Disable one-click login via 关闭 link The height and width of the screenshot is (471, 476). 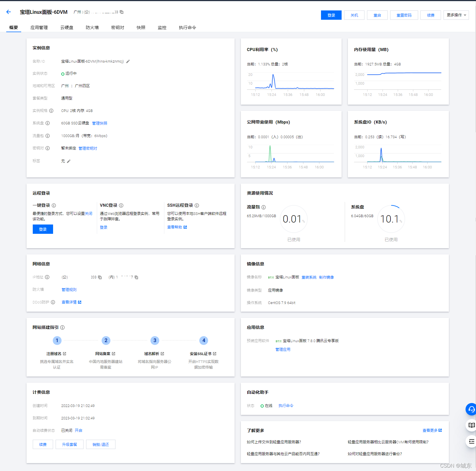89,214
